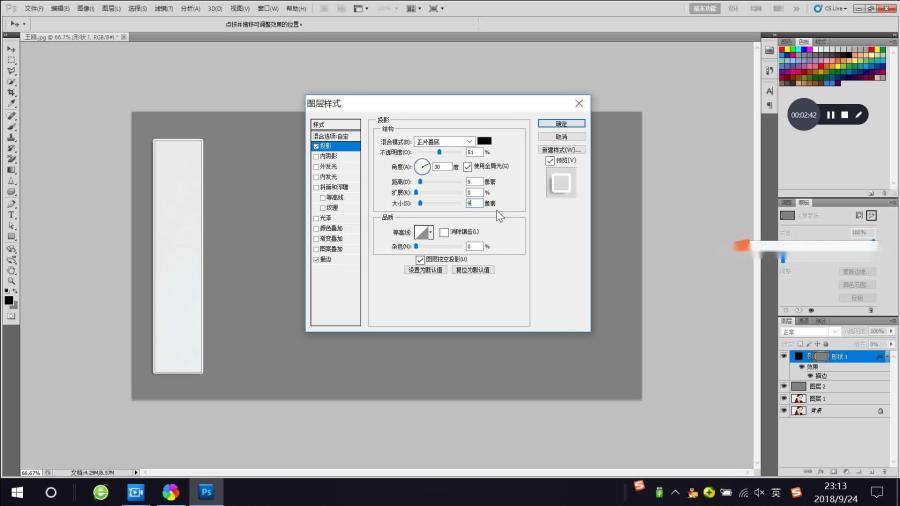This screenshot has width=900, height=506.
Task: Open the 图层 (Layer) menu in menu bar
Action: pyautogui.click(x=110, y=8)
